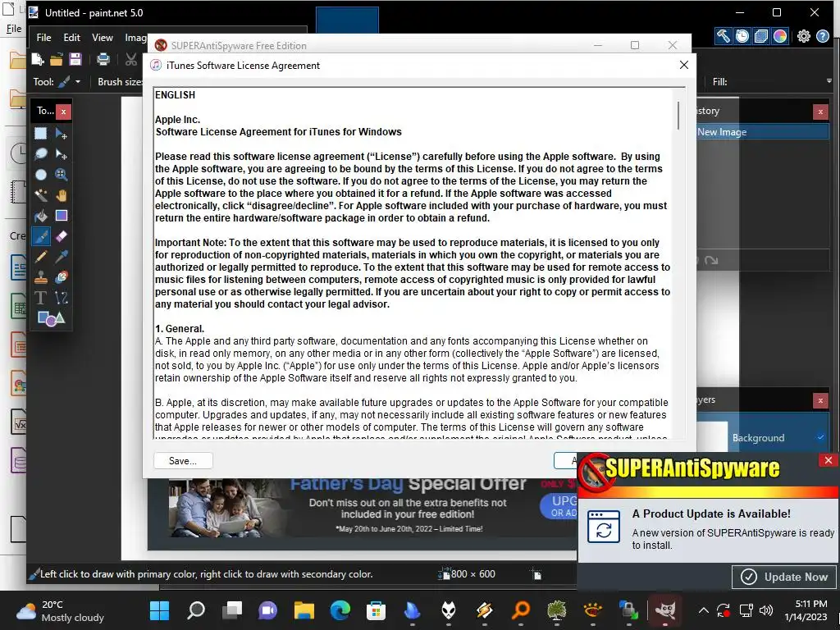Open Microsoft Store from taskbar
The width and height of the screenshot is (840, 630).
(376, 610)
